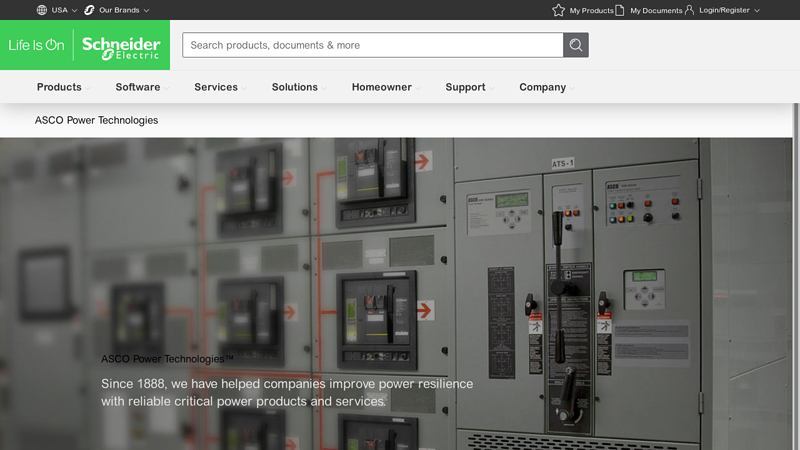This screenshot has width=800, height=450.
Task: Expand the Support chevron arrow
Action: (492, 88)
